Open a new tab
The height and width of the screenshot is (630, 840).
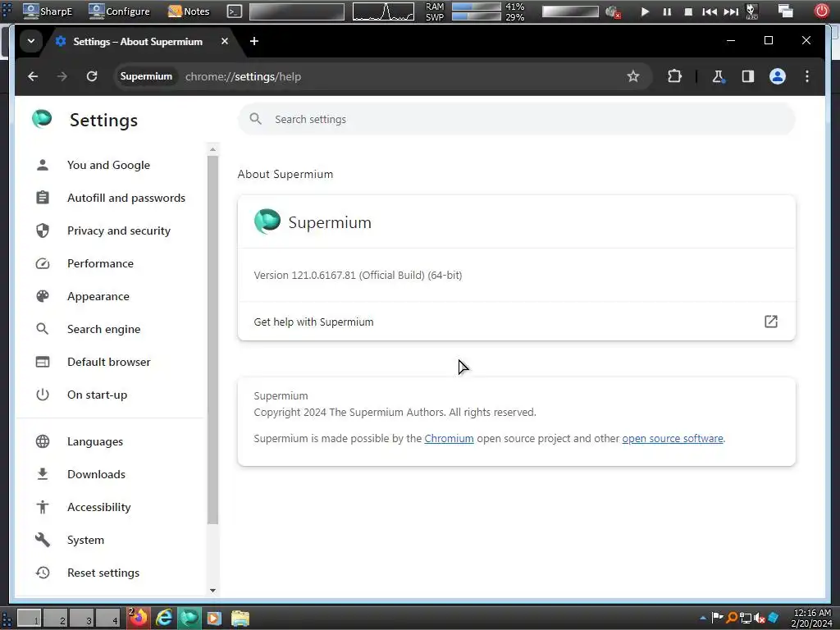(x=254, y=41)
